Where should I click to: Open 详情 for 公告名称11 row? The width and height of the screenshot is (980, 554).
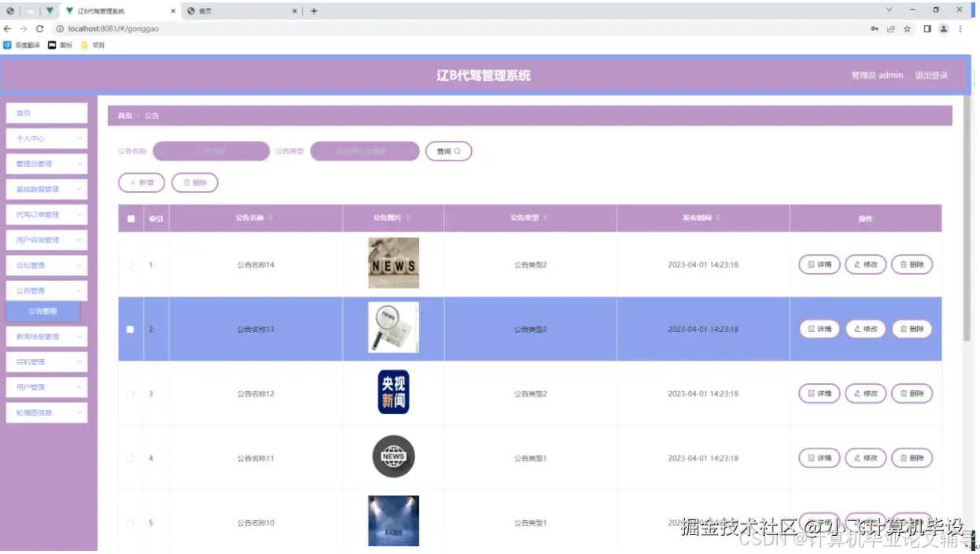[820, 458]
